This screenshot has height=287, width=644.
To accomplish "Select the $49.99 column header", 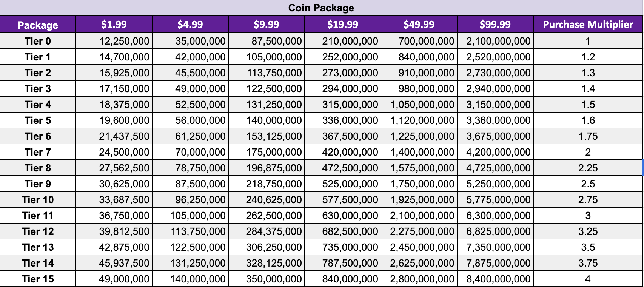I will (419, 25).
